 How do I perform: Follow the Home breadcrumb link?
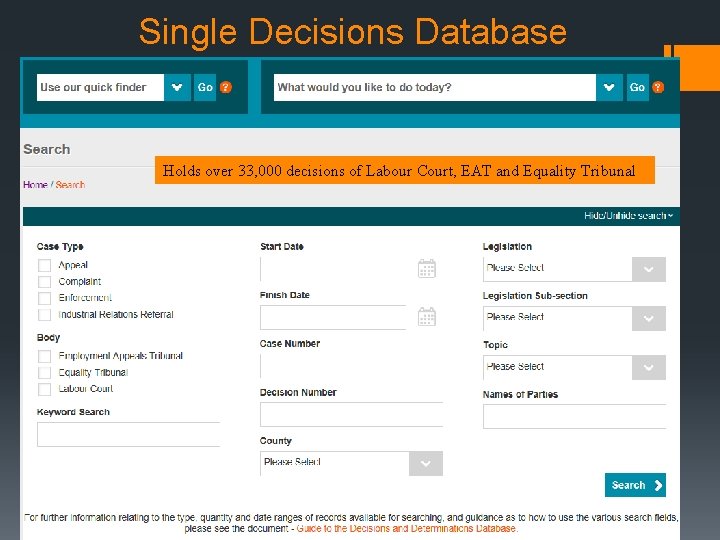pos(35,185)
